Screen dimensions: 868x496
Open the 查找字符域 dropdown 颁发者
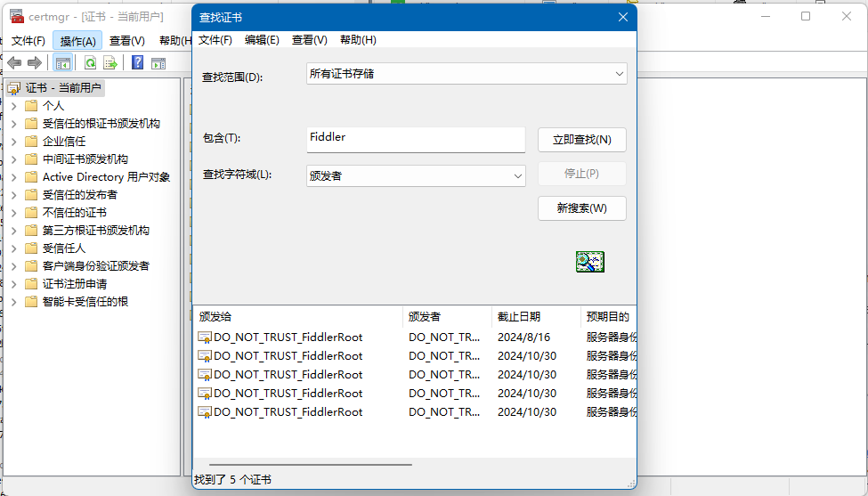click(416, 176)
